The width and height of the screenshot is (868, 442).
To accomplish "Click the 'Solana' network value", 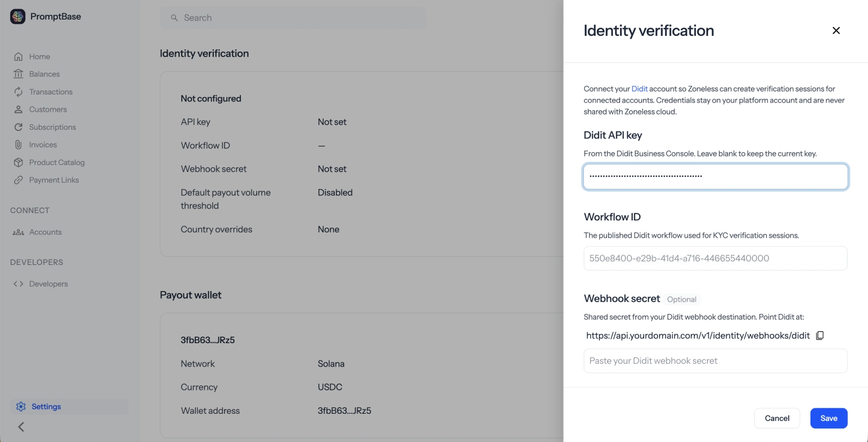I will click(331, 364).
